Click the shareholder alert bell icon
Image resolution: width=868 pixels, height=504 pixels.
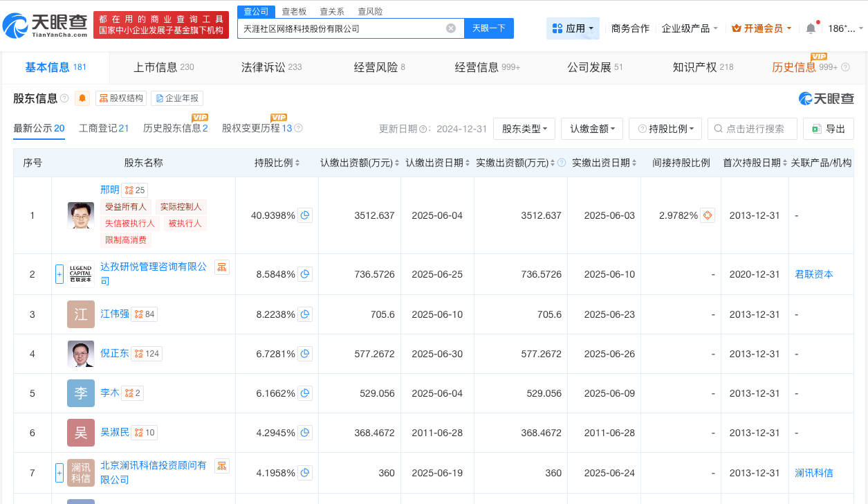click(82, 98)
